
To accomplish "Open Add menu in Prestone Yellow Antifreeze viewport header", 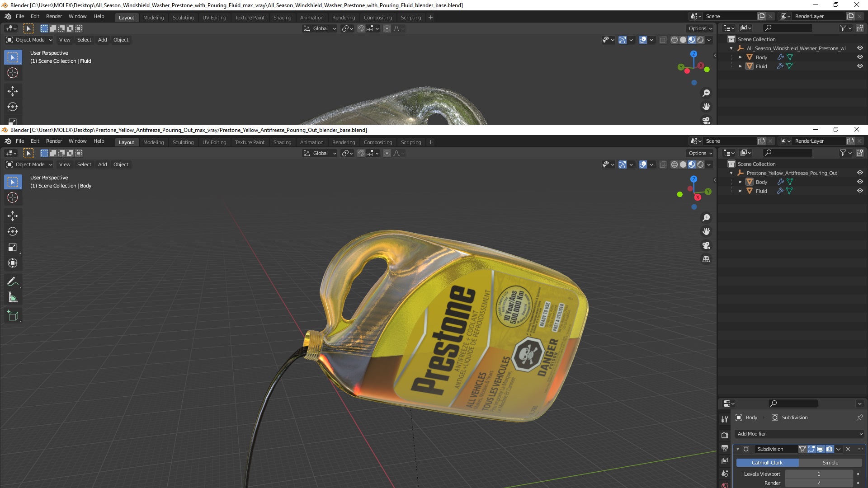I will click(103, 164).
